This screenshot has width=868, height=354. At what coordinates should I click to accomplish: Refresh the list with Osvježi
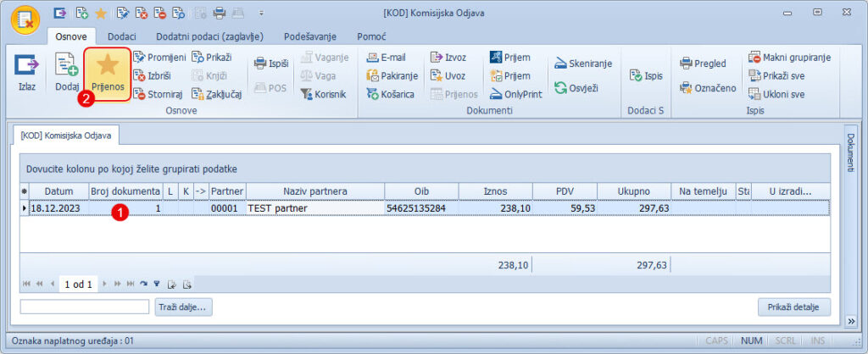pos(576,87)
